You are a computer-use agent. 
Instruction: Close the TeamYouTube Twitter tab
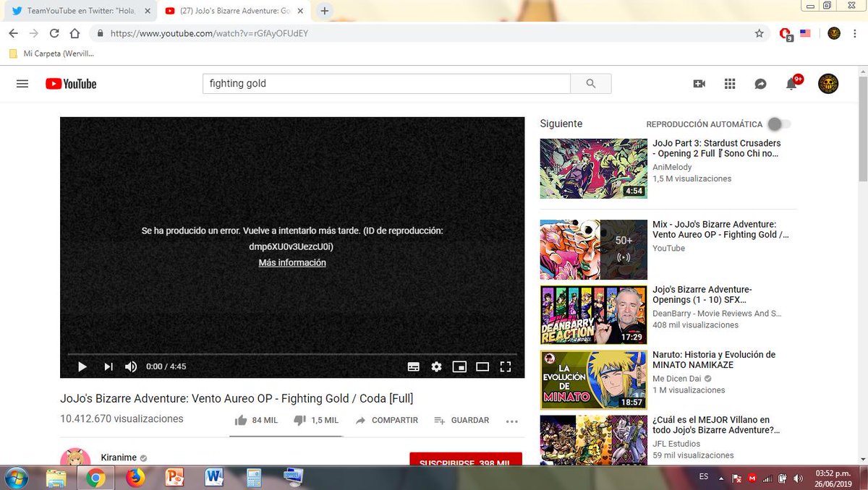(x=148, y=11)
